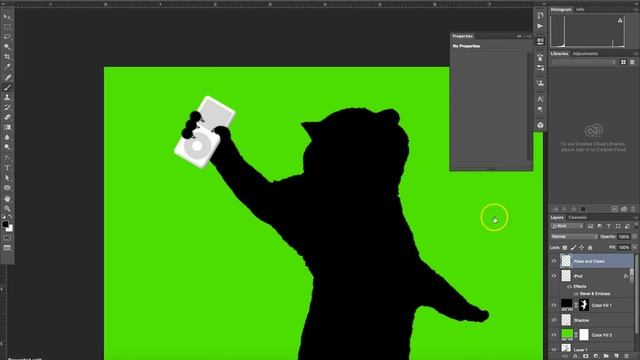Toggle lock position
Screen dimensions: 640x360
582,247
